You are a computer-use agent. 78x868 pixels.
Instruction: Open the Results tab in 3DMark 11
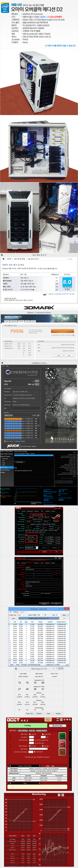point(21,321)
